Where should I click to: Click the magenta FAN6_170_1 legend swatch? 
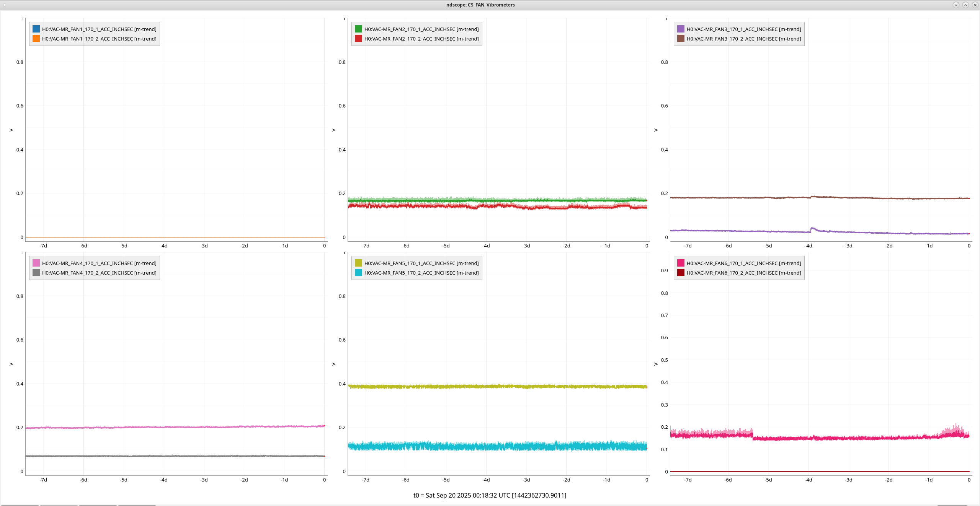tap(681, 263)
